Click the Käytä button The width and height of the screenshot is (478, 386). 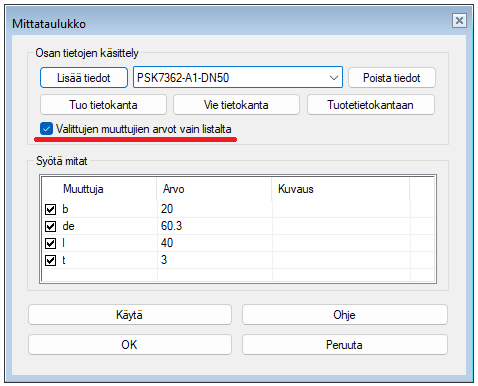[x=130, y=315]
